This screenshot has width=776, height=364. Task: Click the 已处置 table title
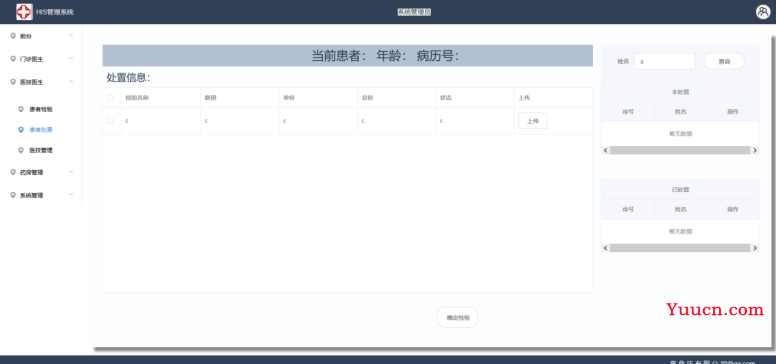click(x=680, y=189)
